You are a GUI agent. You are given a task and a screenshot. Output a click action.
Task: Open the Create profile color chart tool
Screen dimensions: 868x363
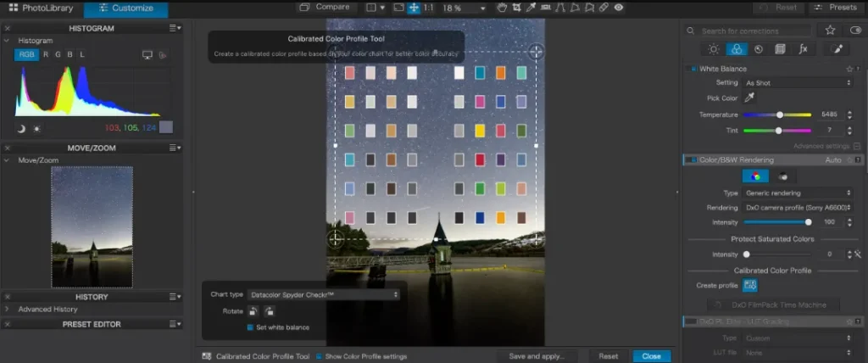coord(750,286)
